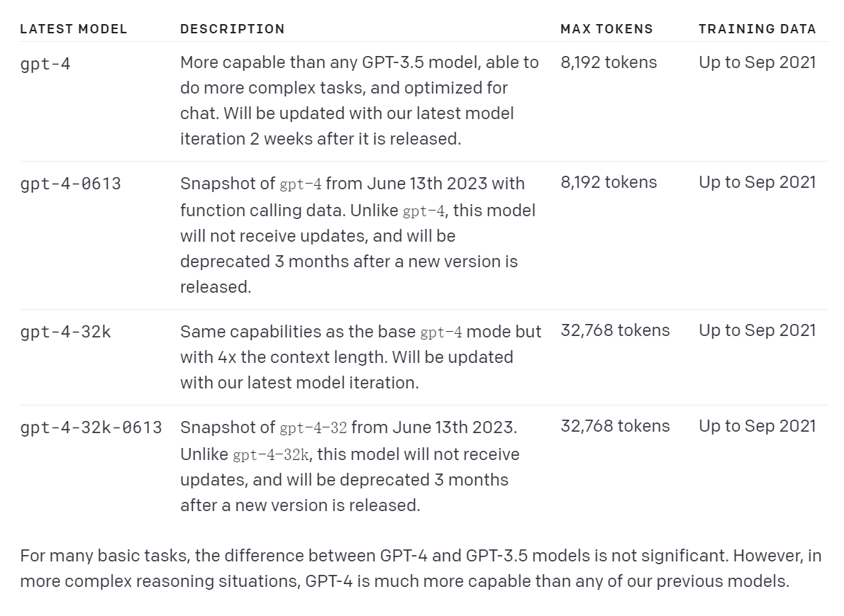The width and height of the screenshot is (844, 616).
Task: Select the gpt-4-0613 model name
Action: coord(70,184)
